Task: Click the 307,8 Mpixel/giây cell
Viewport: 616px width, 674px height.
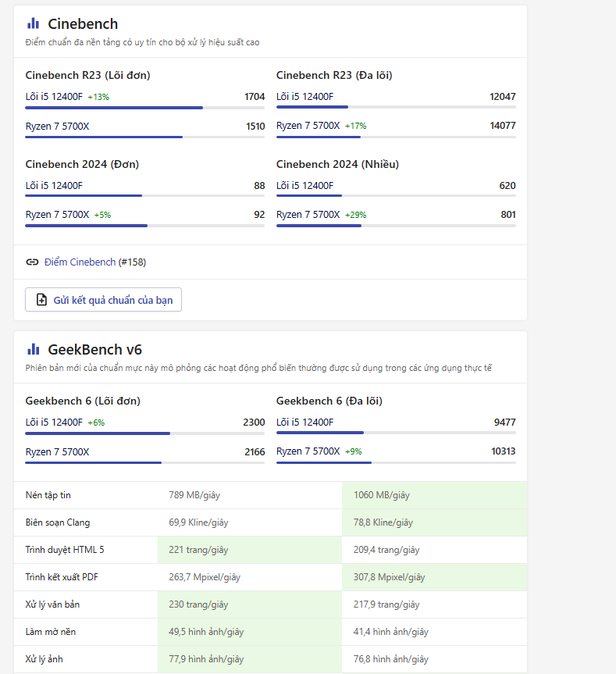Action: (434, 577)
